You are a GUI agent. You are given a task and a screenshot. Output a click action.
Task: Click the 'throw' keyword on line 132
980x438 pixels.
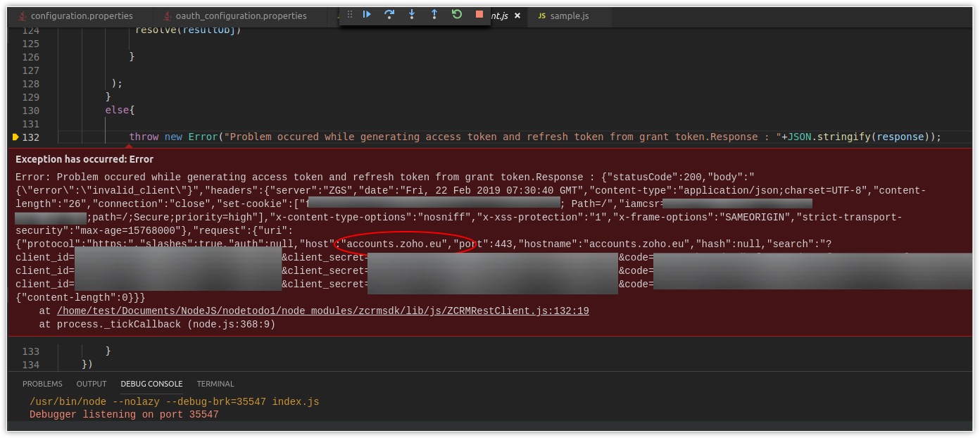coord(144,137)
